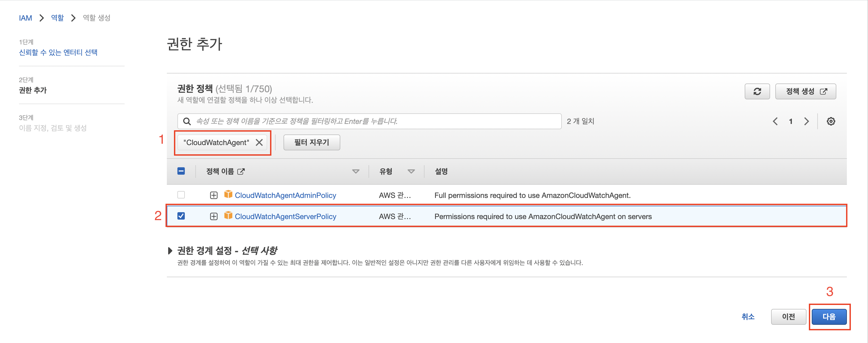Check the CloudWatchAgentAdminPolicy checkbox
The image size is (868, 343).
click(x=181, y=195)
